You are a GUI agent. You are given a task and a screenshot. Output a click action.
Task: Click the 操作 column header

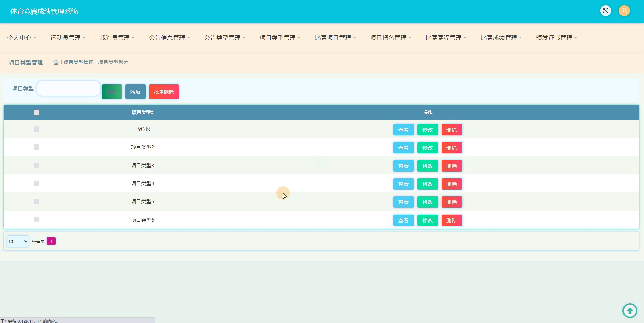click(428, 112)
